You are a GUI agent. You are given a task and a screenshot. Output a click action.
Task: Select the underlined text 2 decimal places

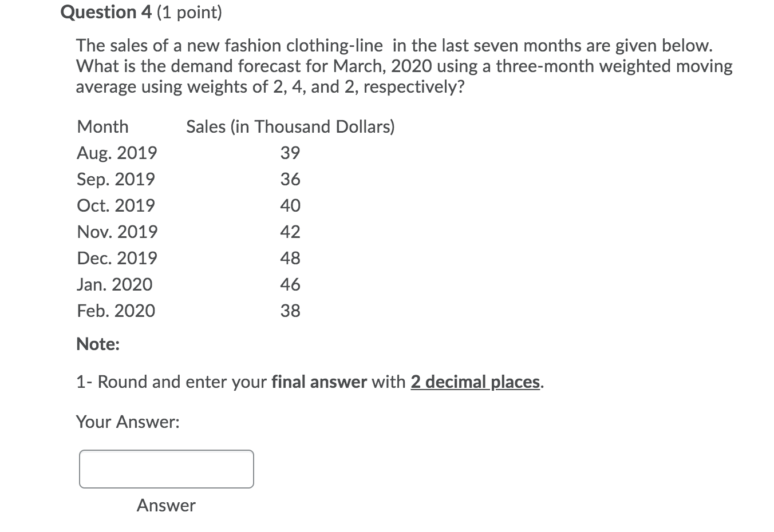coord(474,382)
